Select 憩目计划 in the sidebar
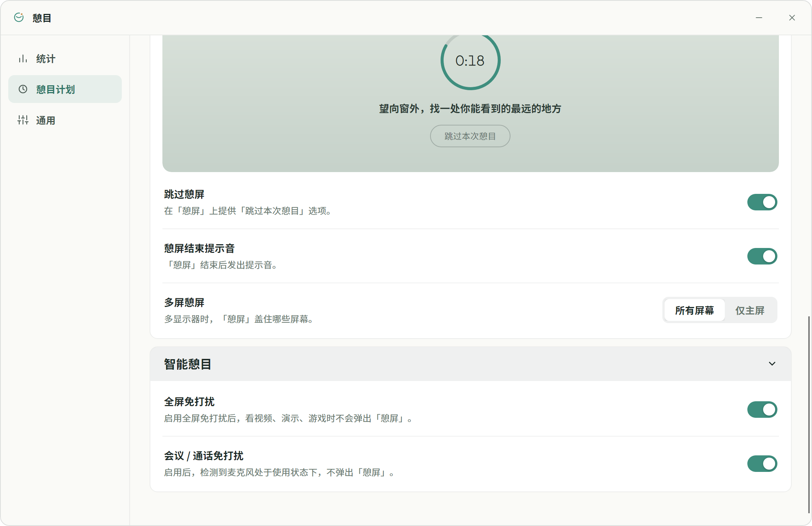This screenshot has width=812, height=526. tap(65, 89)
